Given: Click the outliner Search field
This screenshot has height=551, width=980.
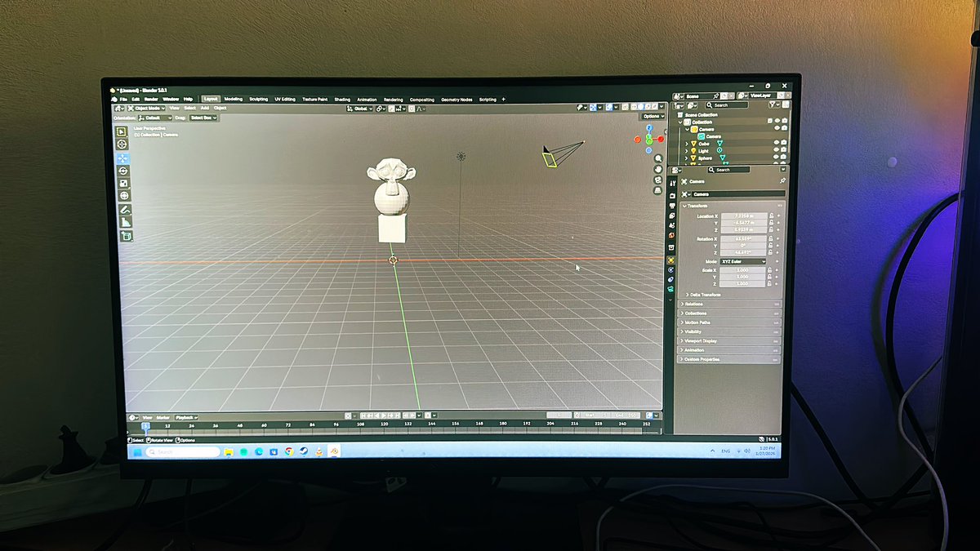Looking at the screenshot, I should click(x=727, y=105).
